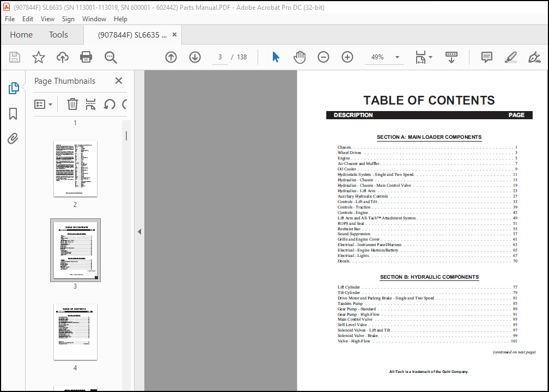Close the SL6635 document tab
The width and height of the screenshot is (549, 392).
tap(174, 35)
